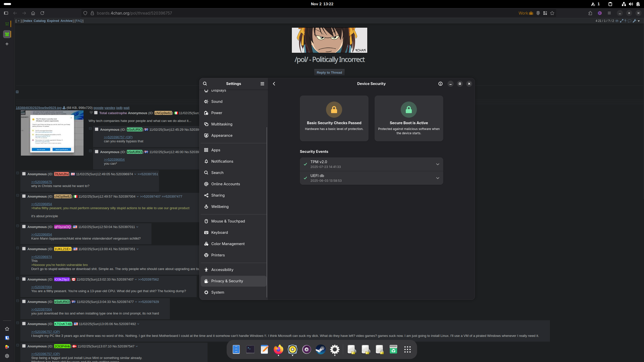Screen dimensions: 644x362
Task: Tick the checkbox on post No.520397011
Action: [x=24, y=227]
